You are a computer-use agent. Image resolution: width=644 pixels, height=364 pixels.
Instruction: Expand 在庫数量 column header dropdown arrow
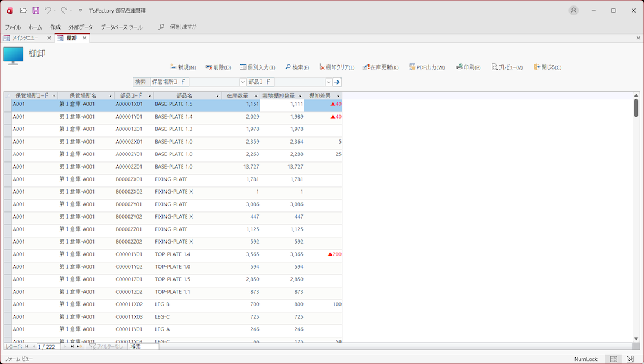click(256, 96)
